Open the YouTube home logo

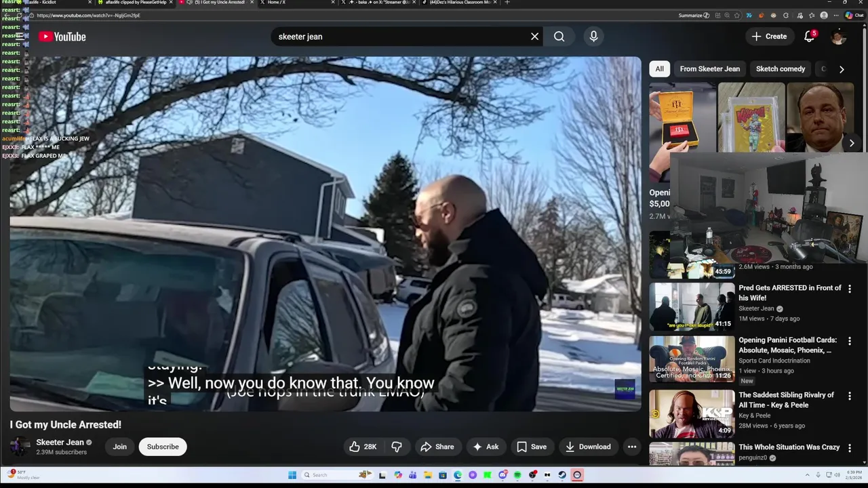coord(62,37)
